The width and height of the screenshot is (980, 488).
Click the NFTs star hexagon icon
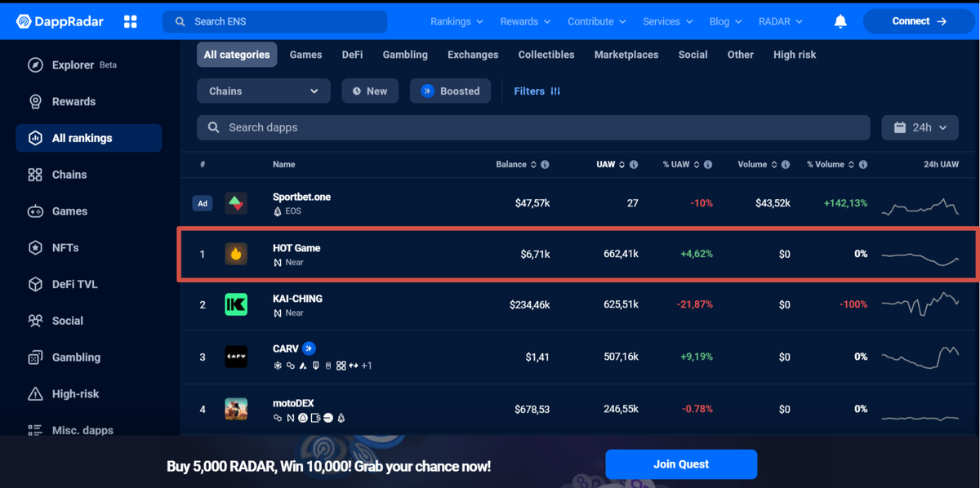pos(35,247)
